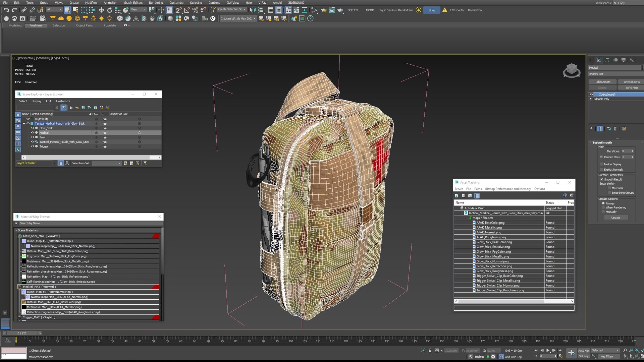Click Remove modifier trash icon

tap(615, 129)
